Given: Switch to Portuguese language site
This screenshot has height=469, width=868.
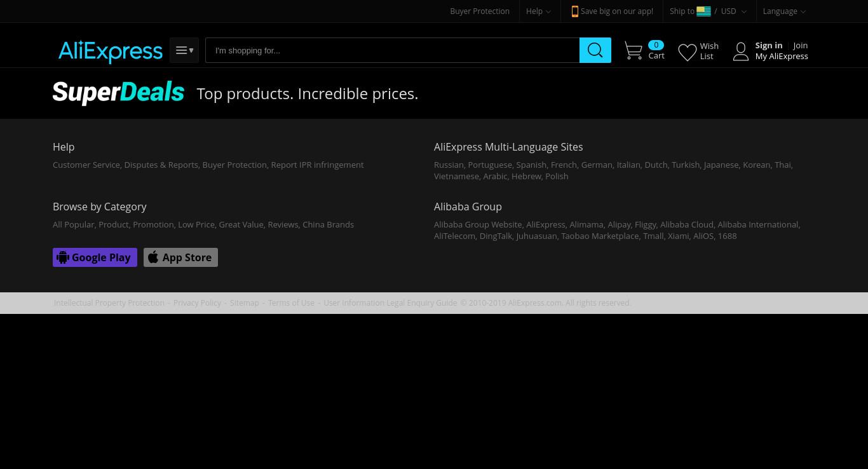Looking at the screenshot, I should 490,165.
